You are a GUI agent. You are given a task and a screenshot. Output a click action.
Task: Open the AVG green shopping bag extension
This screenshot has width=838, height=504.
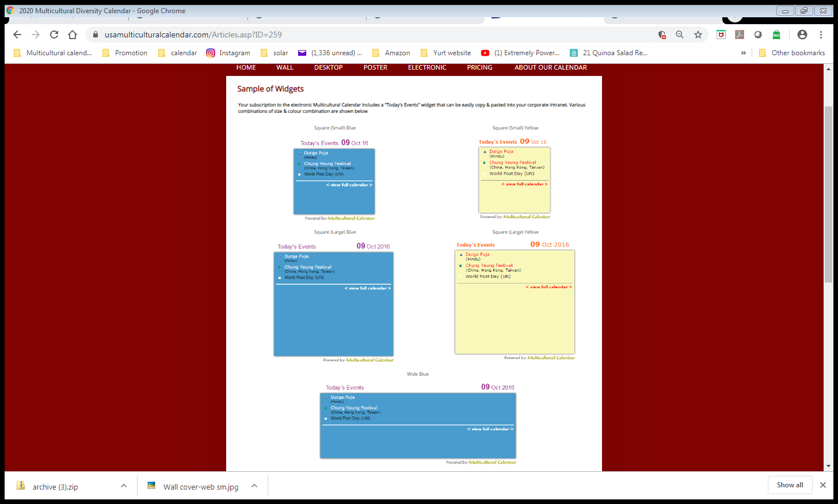pos(776,35)
